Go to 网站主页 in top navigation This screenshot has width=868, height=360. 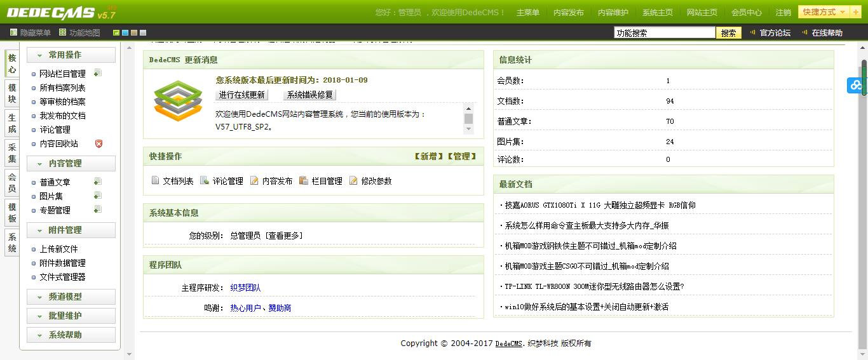(x=702, y=12)
